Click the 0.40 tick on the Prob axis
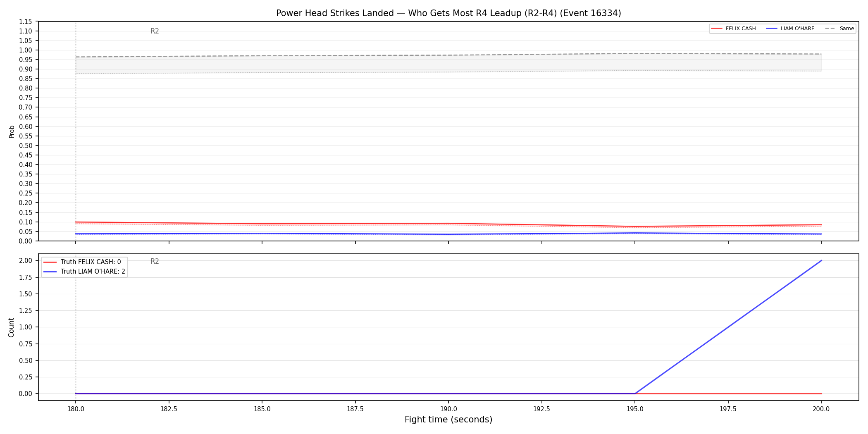 [x=26, y=165]
